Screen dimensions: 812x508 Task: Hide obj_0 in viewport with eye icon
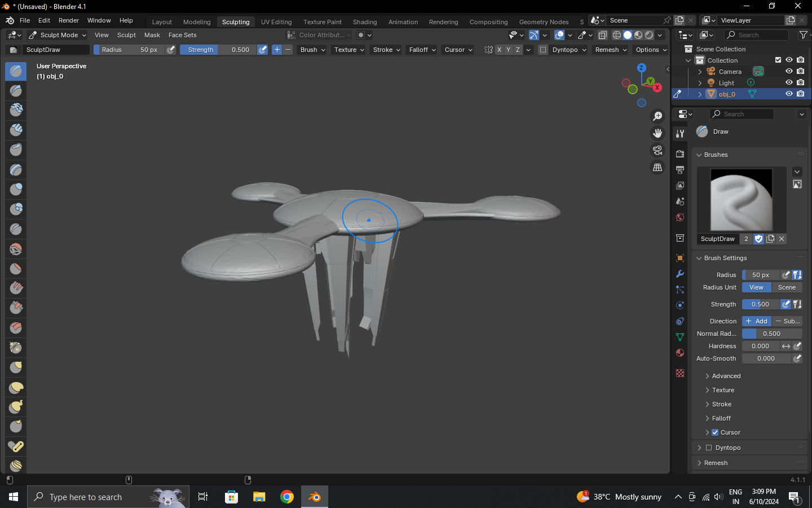click(x=789, y=94)
